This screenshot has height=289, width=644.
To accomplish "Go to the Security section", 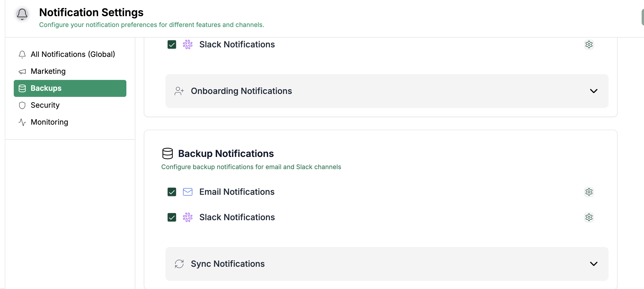I will 45,105.
